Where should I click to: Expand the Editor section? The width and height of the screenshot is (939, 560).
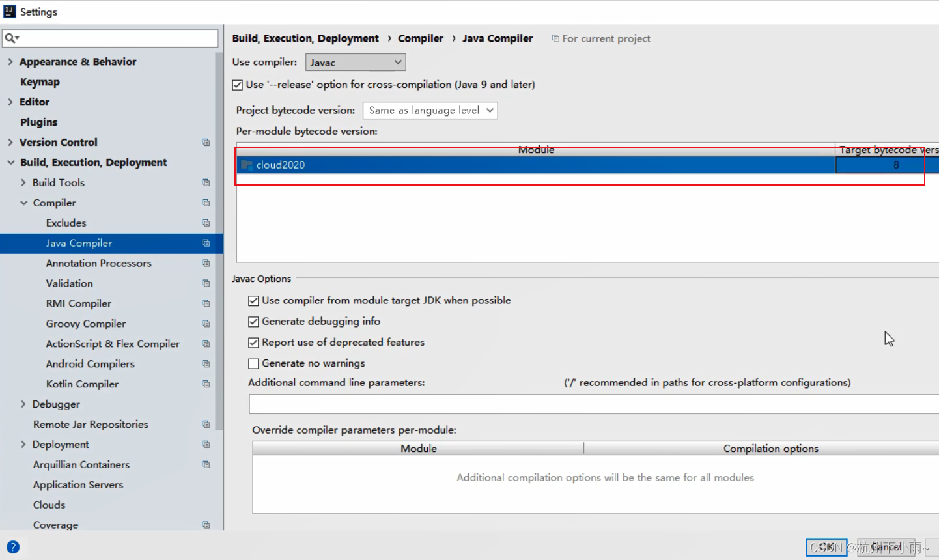[x=10, y=102]
